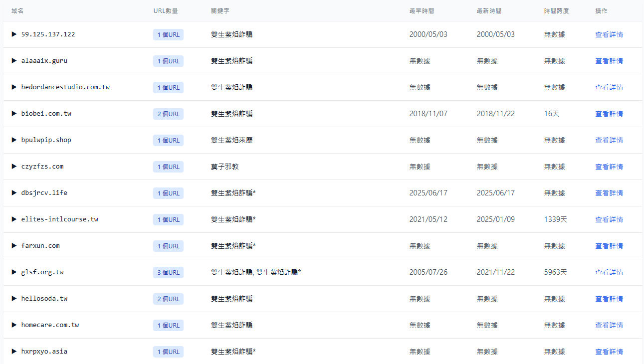Expand the glsf.org.tw disclosure triangle

[x=14, y=272]
